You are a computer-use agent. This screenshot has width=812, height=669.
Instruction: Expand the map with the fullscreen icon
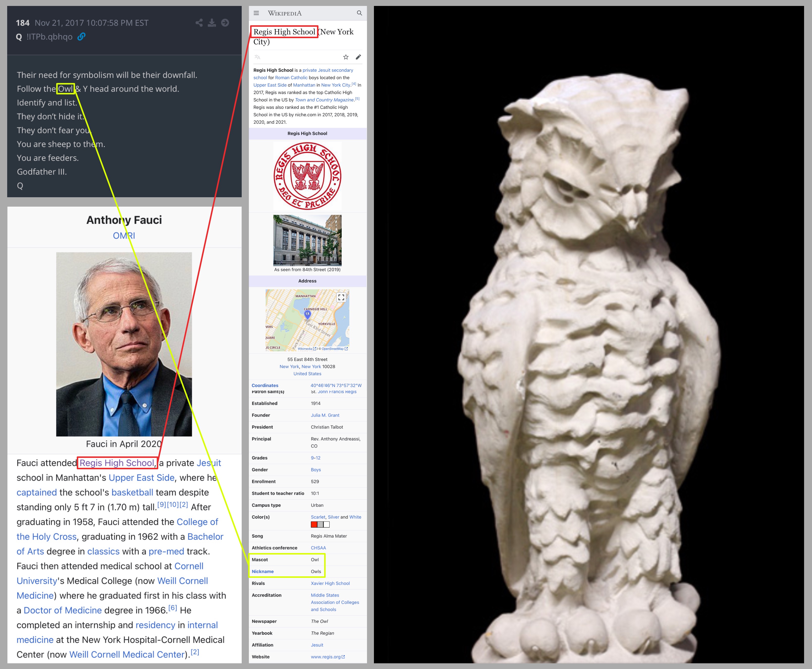coord(341,297)
